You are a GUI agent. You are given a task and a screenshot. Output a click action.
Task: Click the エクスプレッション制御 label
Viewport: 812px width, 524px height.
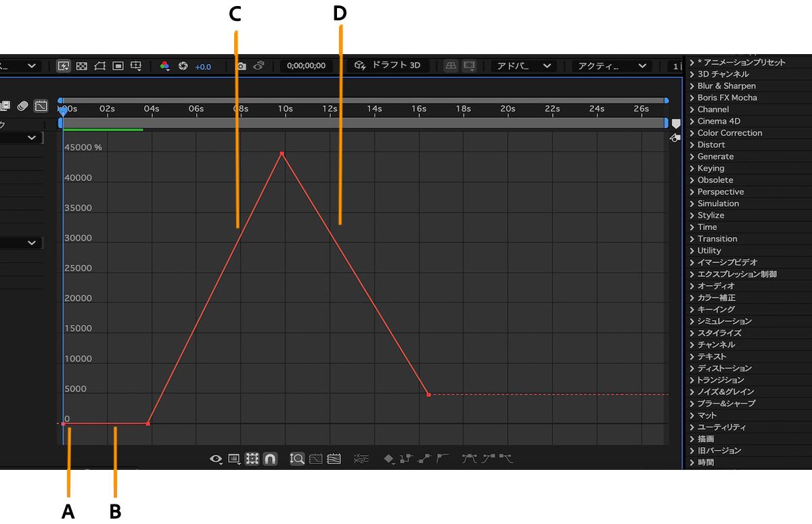tap(737, 274)
